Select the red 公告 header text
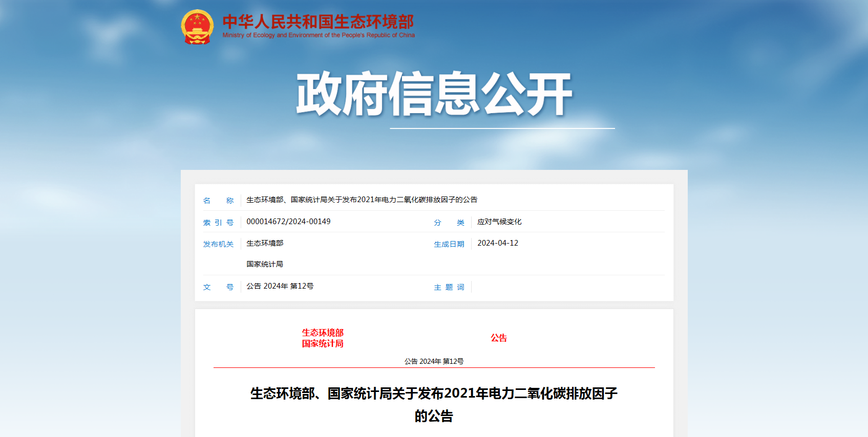Screen dimensions: 868x437 499,338
